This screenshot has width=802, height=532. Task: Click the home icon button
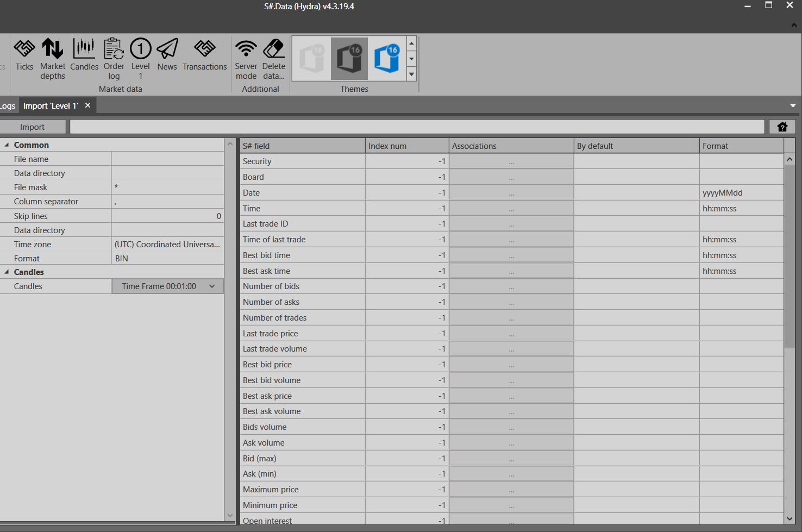point(782,127)
